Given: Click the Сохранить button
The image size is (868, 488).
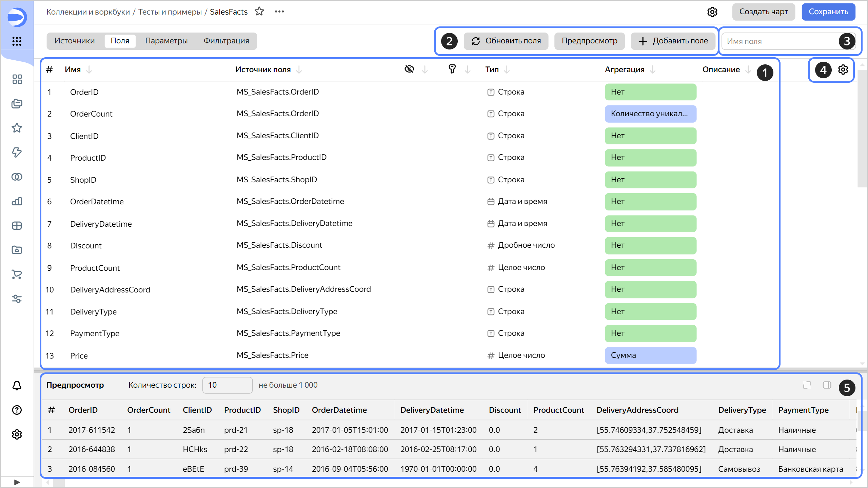Looking at the screenshot, I should point(828,12).
